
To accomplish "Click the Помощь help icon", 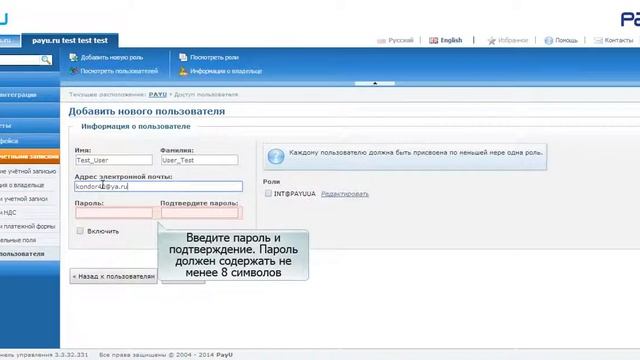I will click(549, 40).
